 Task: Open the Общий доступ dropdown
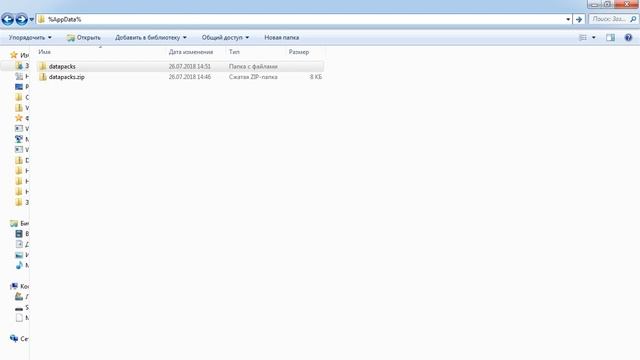(x=225, y=38)
